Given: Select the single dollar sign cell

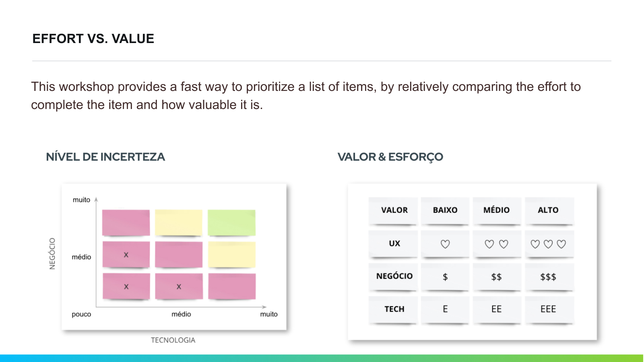Looking at the screenshot, I should click(445, 277).
